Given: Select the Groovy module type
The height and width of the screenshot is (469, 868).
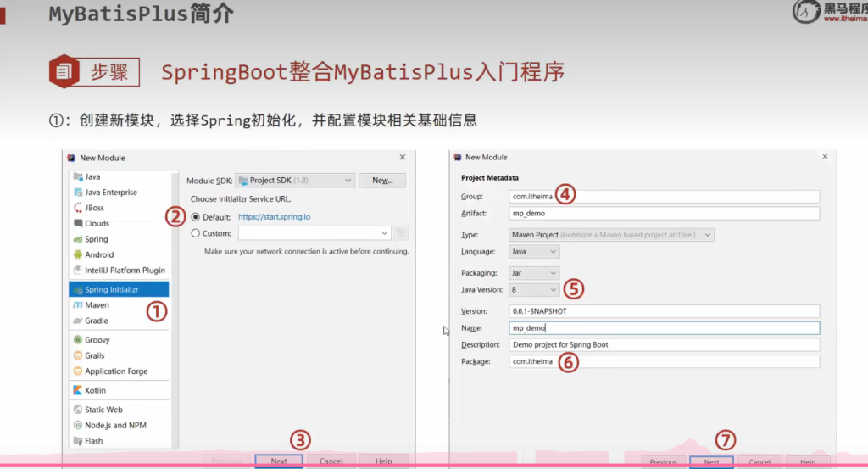Looking at the screenshot, I should pos(97,340).
